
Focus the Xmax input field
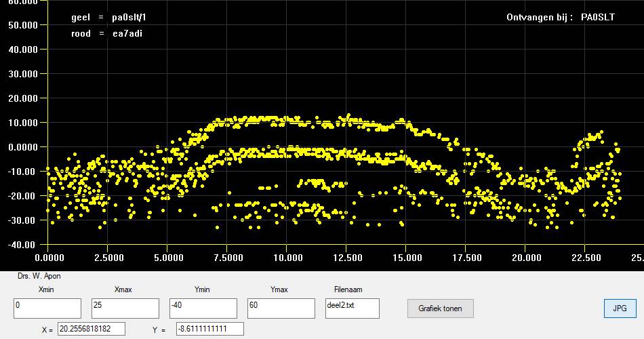click(125, 308)
